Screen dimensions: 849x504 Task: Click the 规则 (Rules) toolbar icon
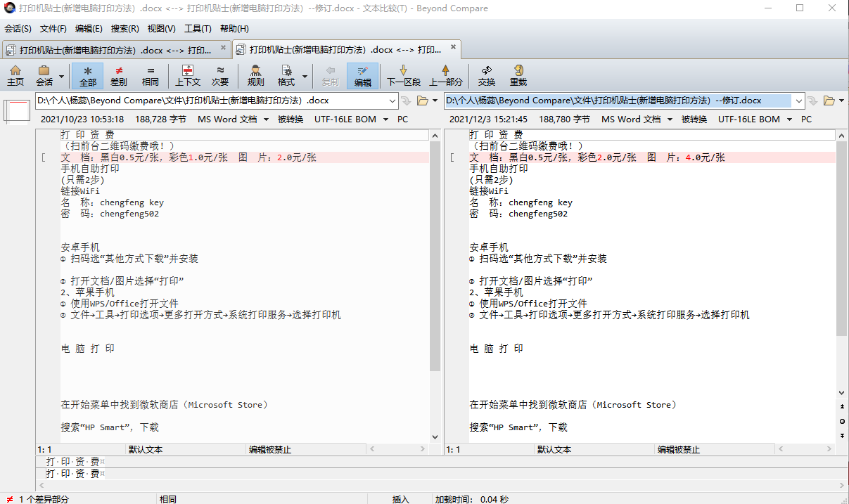click(255, 75)
